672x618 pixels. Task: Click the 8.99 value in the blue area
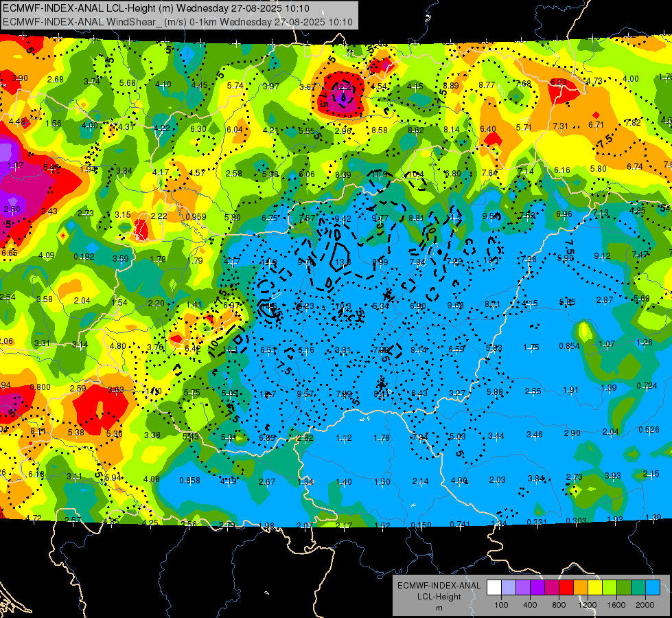pyautogui.click(x=380, y=262)
